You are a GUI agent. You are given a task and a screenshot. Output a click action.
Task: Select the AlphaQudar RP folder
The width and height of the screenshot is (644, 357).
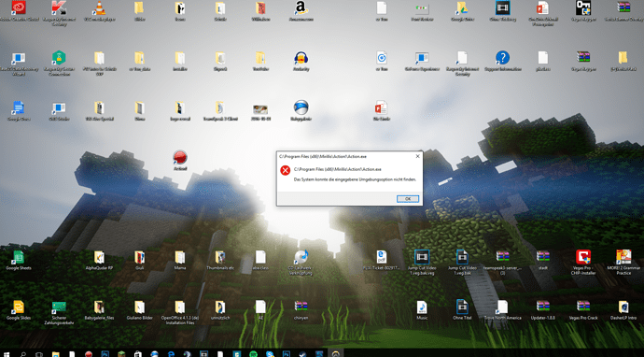click(x=99, y=261)
